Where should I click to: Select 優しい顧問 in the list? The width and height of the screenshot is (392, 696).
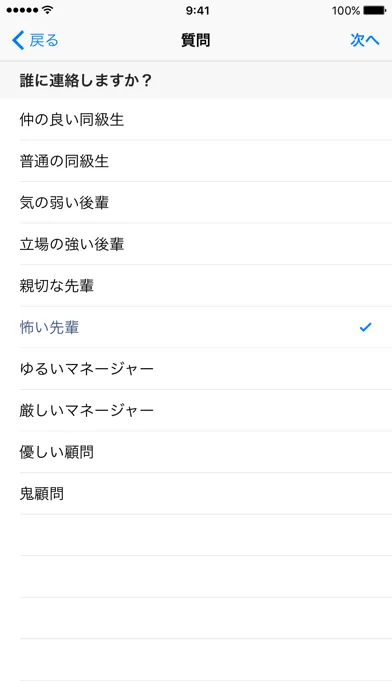coord(196,452)
